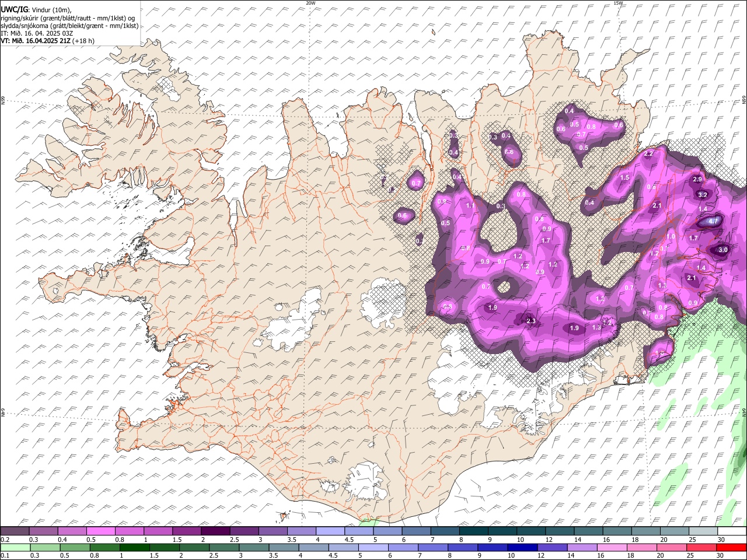Click the darkest teal upper legend swatch at 8

point(473,531)
